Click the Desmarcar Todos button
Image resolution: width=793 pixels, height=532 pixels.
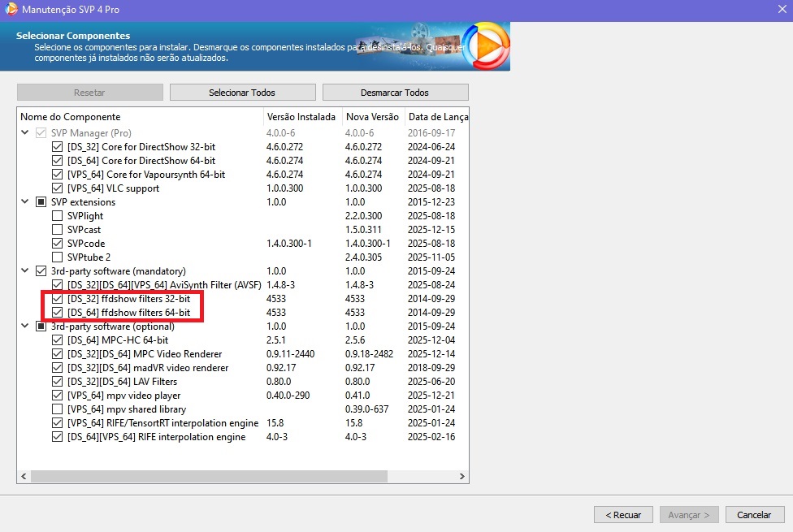click(395, 93)
